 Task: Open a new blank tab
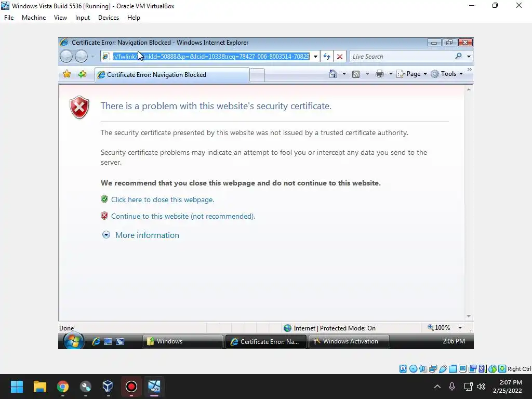[257, 75]
